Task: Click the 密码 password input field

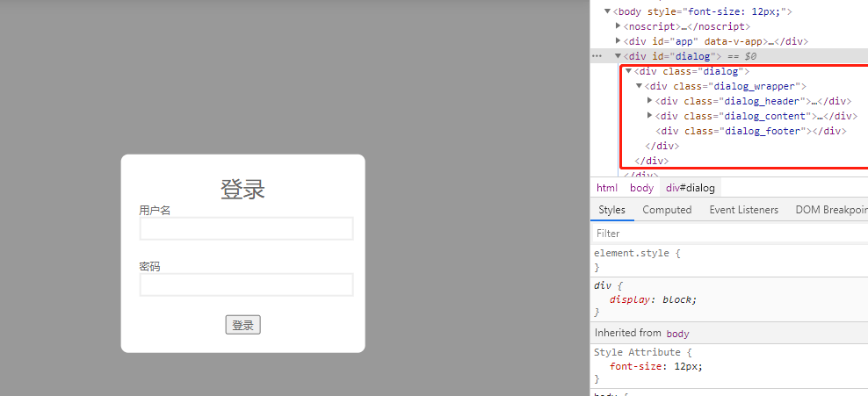Action: (246, 284)
